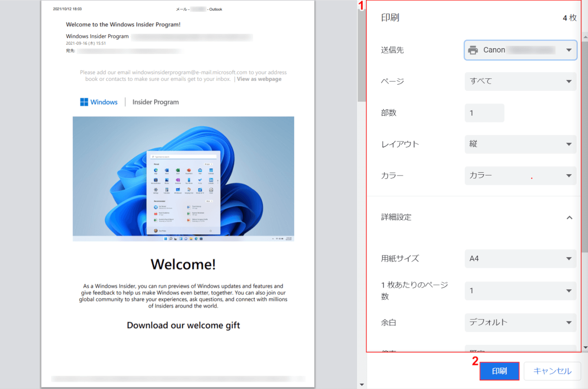Click the Download our welcome gift heading

[x=183, y=325]
